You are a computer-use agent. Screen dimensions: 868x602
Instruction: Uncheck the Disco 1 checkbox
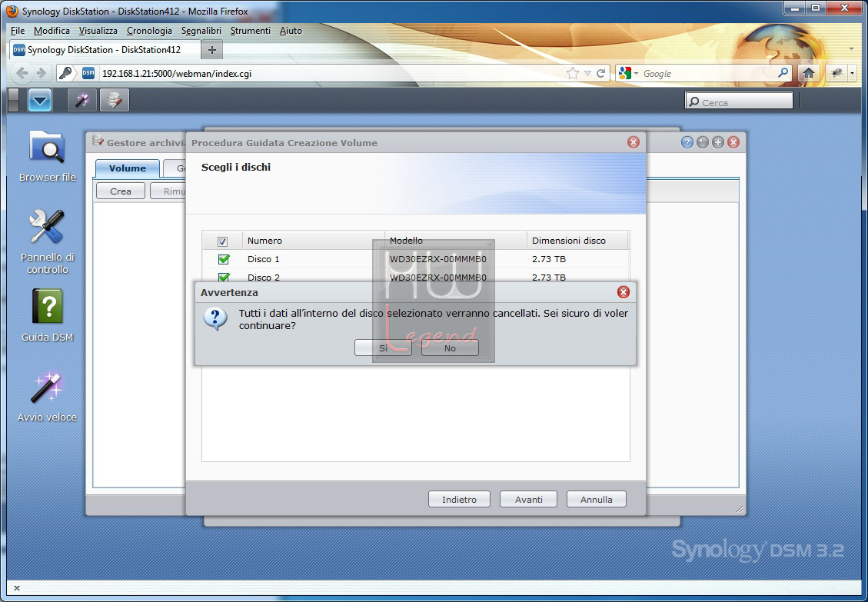(x=224, y=258)
